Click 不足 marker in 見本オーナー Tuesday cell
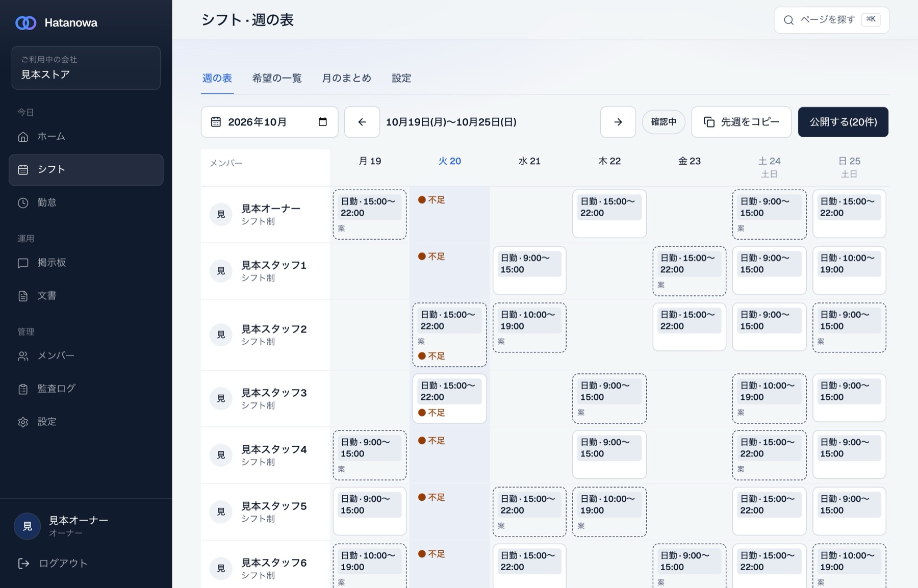Image resolution: width=918 pixels, height=588 pixels. point(431,200)
